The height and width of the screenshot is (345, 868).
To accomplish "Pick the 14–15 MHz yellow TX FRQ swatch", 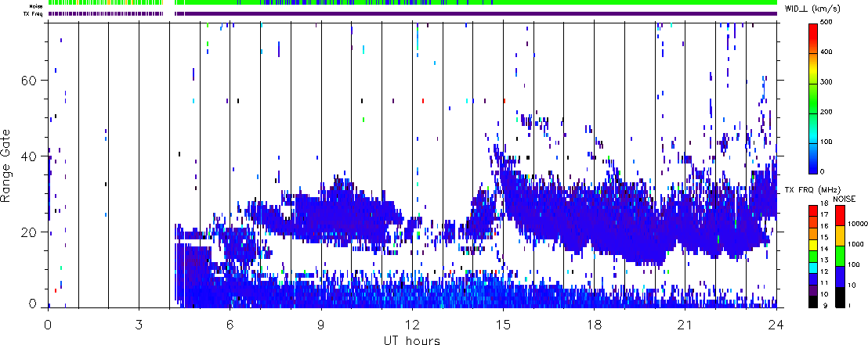I will click(x=813, y=246).
